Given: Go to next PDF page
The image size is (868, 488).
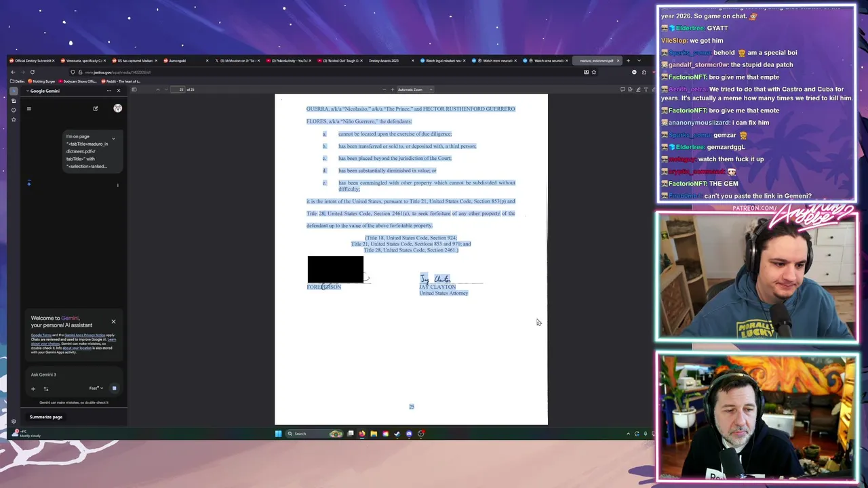Looking at the screenshot, I should pos(166,89).
